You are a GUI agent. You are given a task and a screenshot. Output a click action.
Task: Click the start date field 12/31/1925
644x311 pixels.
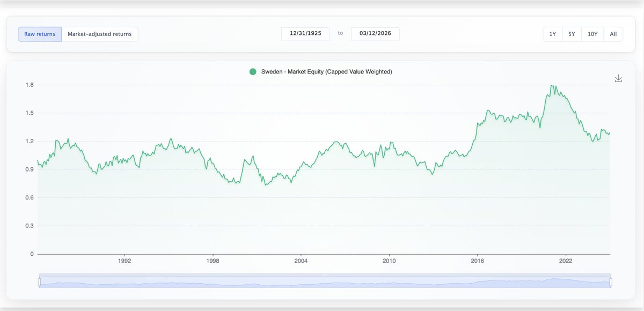coord(305,34)
